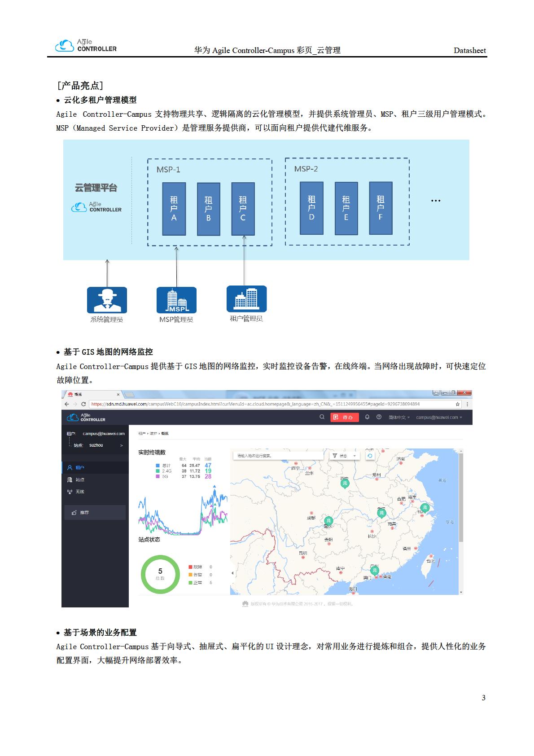Open the browser three-dot menu
Viewport: 534px width, 756px height.
click(467, 404)
